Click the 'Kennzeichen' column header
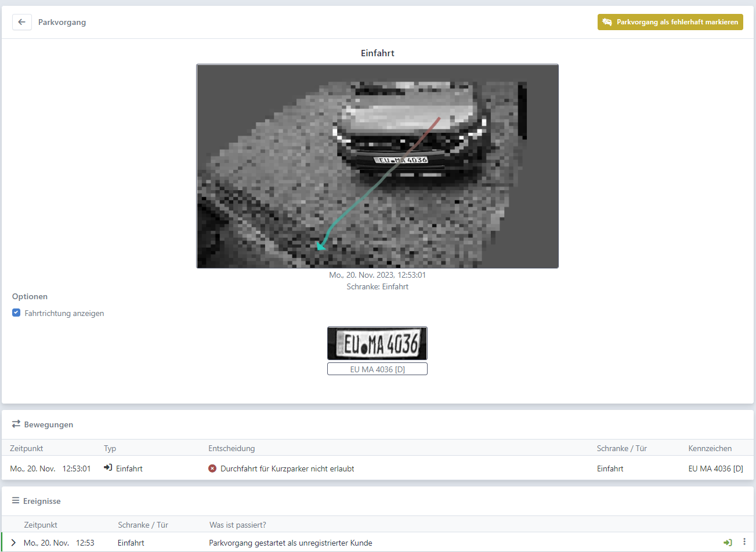The width and height of the screenshot is (756, 552). (710, 448)
